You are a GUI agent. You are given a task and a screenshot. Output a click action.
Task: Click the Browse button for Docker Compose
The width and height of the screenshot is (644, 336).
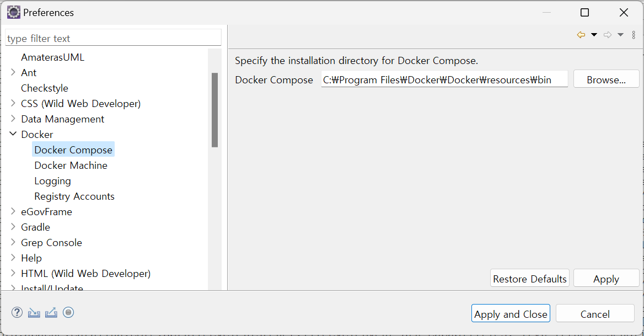[x=606, y=79]
